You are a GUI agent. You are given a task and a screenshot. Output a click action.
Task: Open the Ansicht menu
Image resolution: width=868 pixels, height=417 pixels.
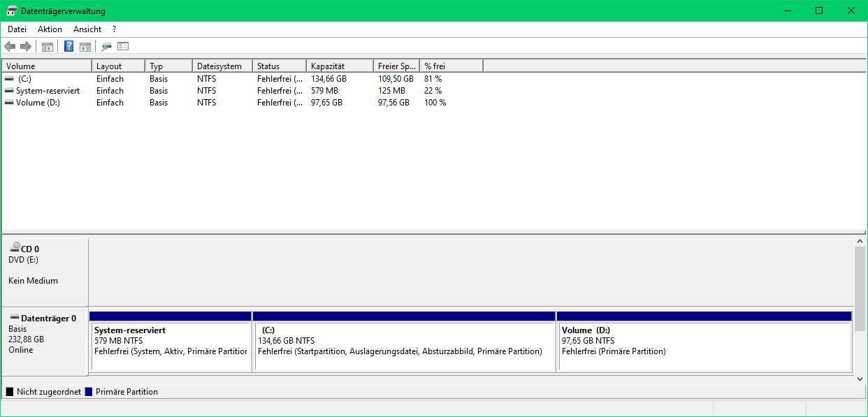pos(87,29)
